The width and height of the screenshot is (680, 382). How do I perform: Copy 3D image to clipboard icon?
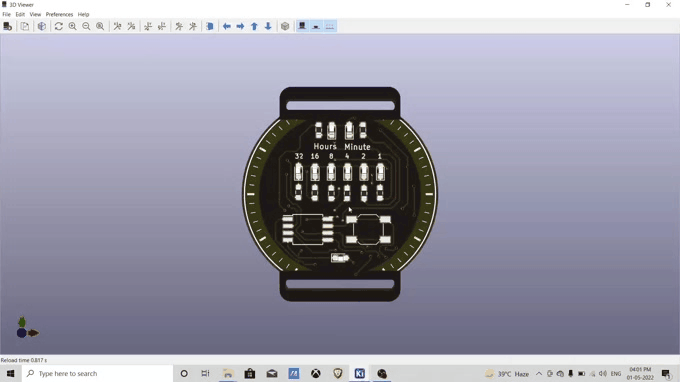click(25, 26)
